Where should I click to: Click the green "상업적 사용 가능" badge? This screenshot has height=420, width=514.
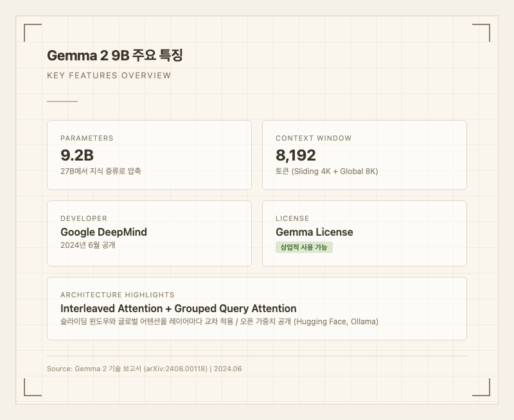304,247
